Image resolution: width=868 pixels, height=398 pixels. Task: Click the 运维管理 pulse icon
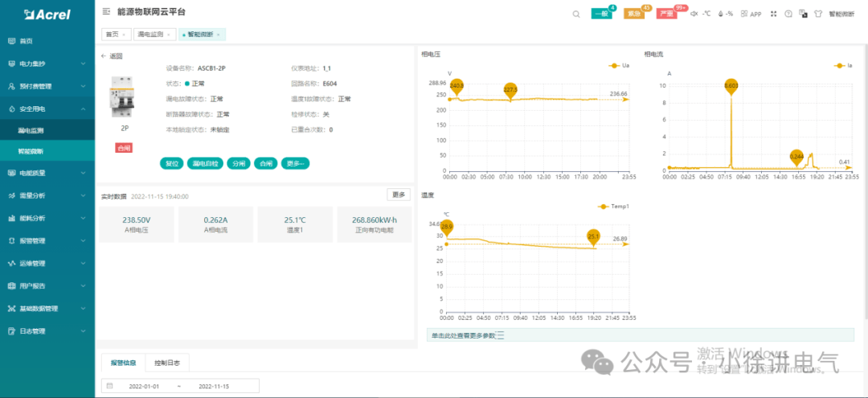[x=11, y=264]
